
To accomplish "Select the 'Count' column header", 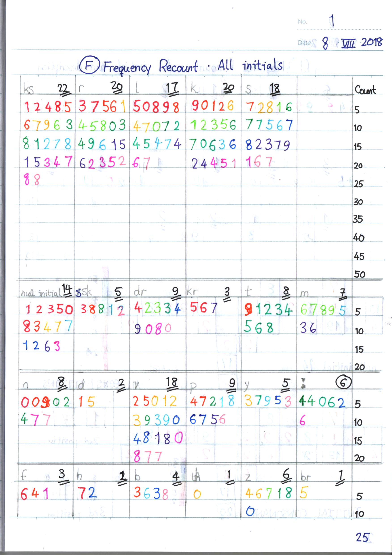I will click(x=365, y=90).
